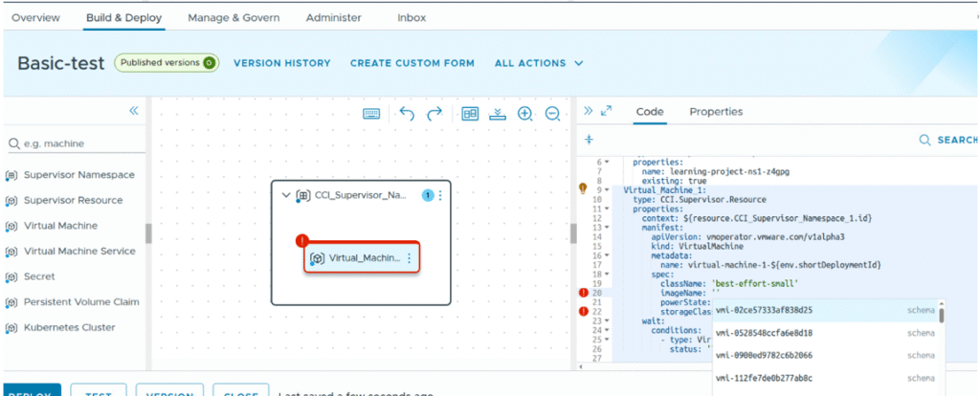The height and width of the screenshot is (396, 980).
Task: Zoom out on the design canvas
Action: 552,113
